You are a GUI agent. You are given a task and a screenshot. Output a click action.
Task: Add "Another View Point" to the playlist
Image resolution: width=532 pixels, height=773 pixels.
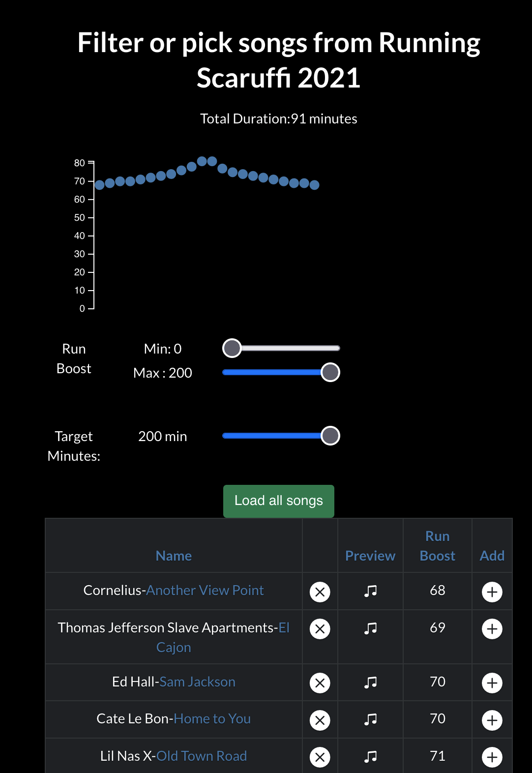(x=492, y=591)
